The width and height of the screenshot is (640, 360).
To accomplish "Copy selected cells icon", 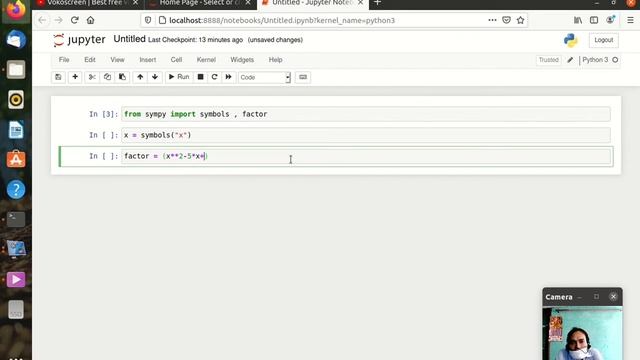I will 107,77.
